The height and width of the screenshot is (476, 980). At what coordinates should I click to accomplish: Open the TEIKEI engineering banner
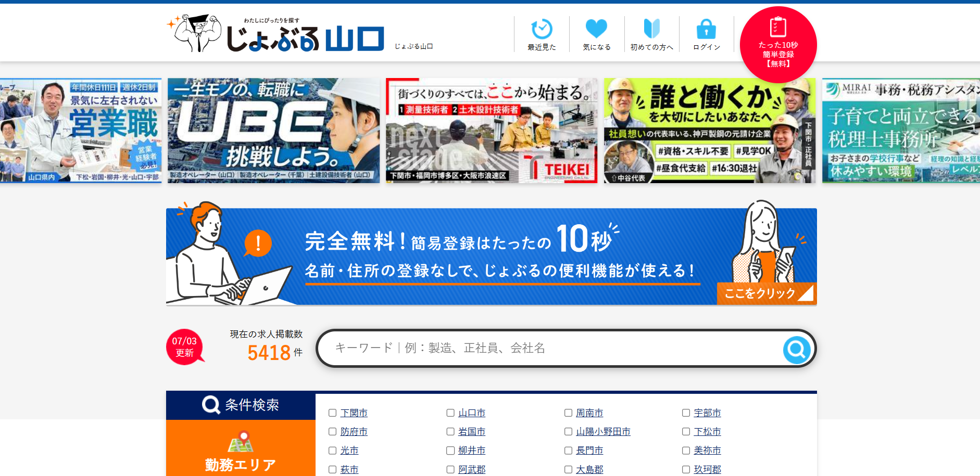[492, 130]
